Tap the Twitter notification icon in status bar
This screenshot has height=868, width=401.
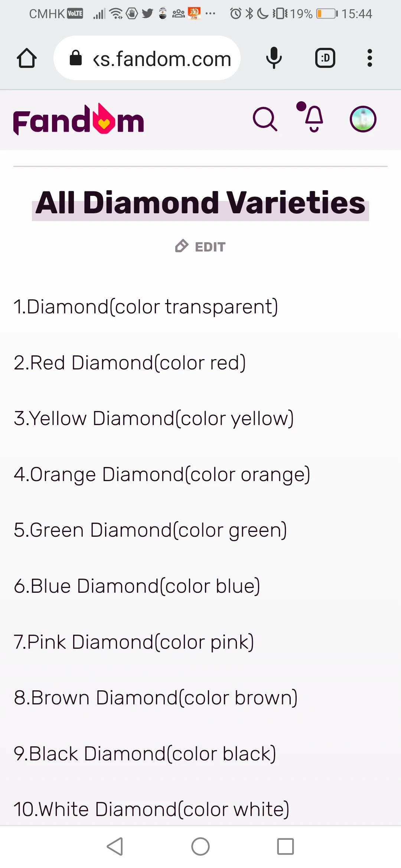pyautogui.click(x=147, y=14)
